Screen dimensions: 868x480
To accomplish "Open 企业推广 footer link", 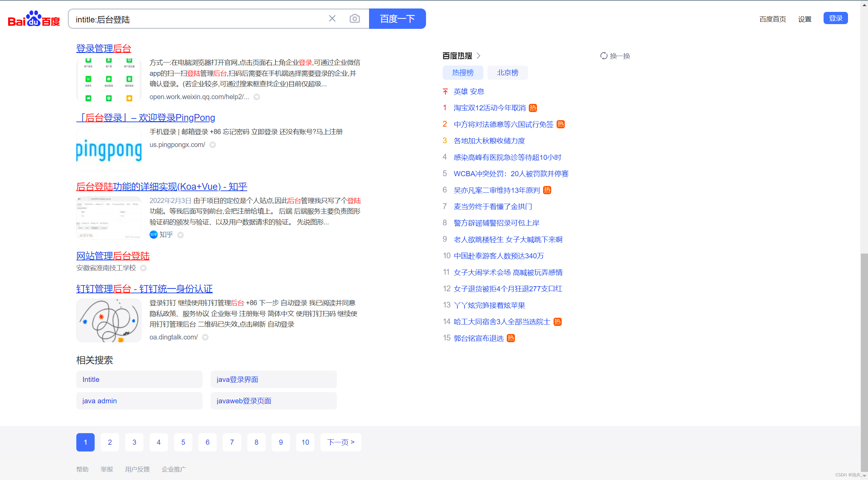I will tap(174, 469).
